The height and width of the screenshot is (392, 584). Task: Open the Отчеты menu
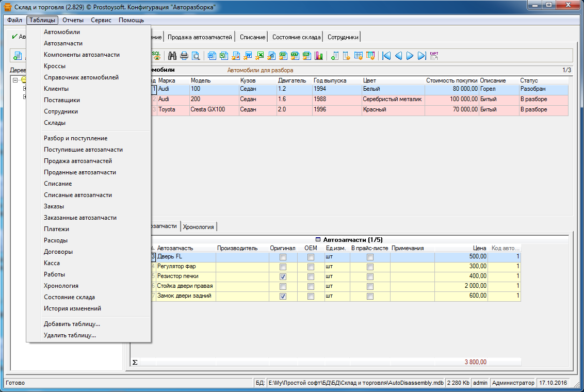[73, 20]
